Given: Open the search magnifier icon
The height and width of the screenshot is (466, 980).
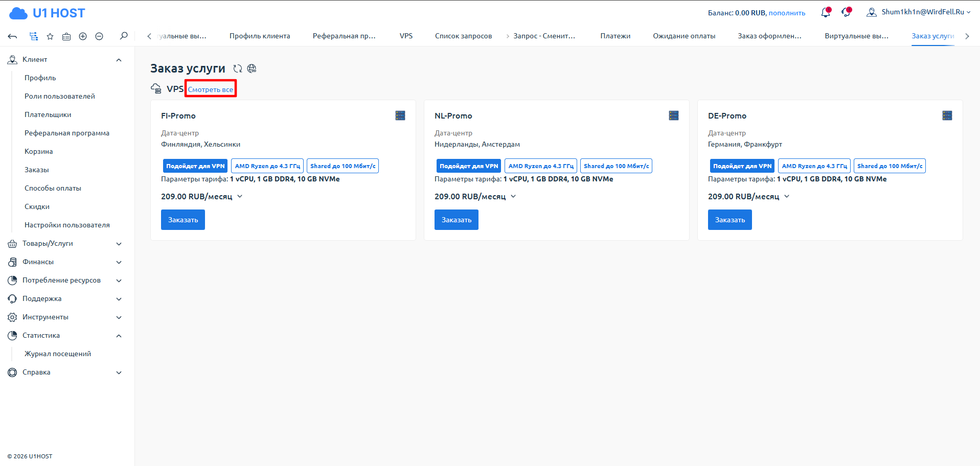Looking at the screenshot, I should pyautogui.click(x=124, y=36).
